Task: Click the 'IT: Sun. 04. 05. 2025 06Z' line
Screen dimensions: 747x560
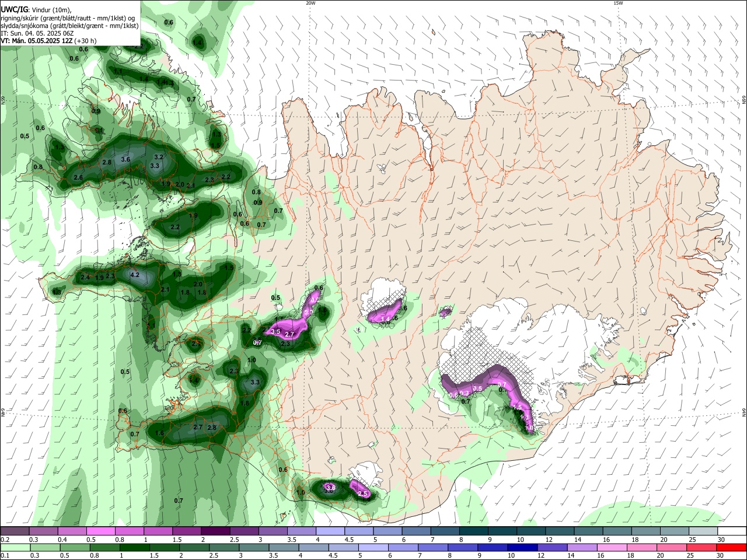Action: 37,33
